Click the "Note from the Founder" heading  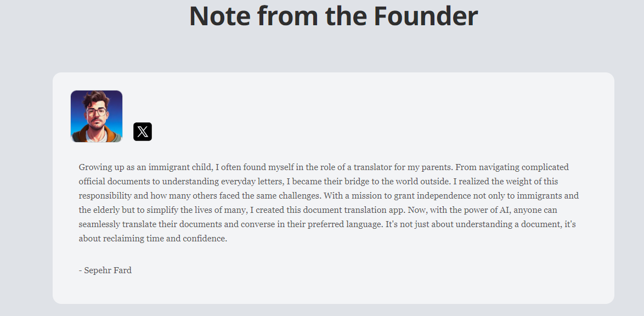[333, 16]
